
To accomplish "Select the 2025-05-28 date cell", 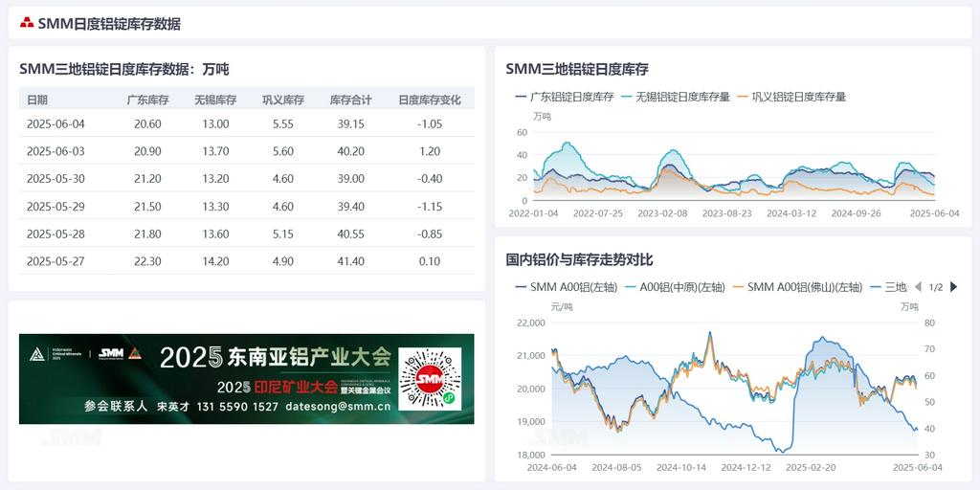I will (x=56, y=234).
